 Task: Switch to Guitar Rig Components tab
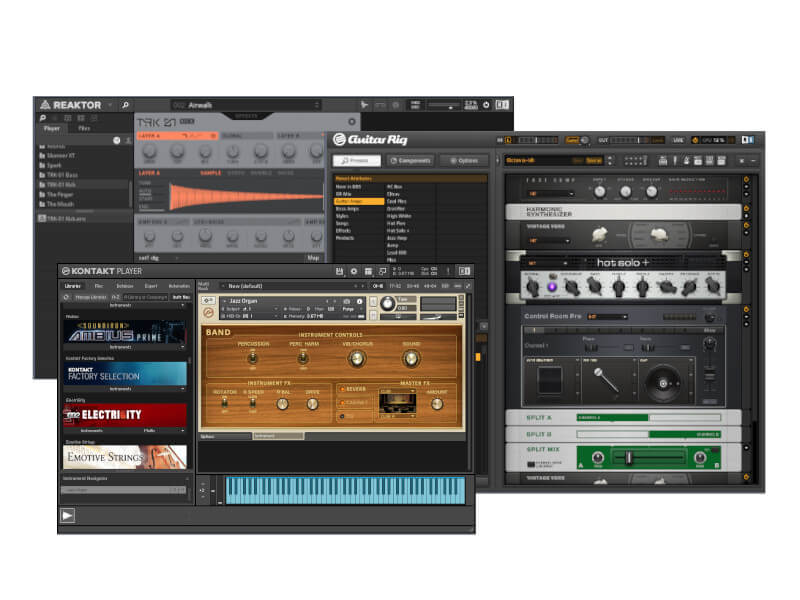click(410, 160)
